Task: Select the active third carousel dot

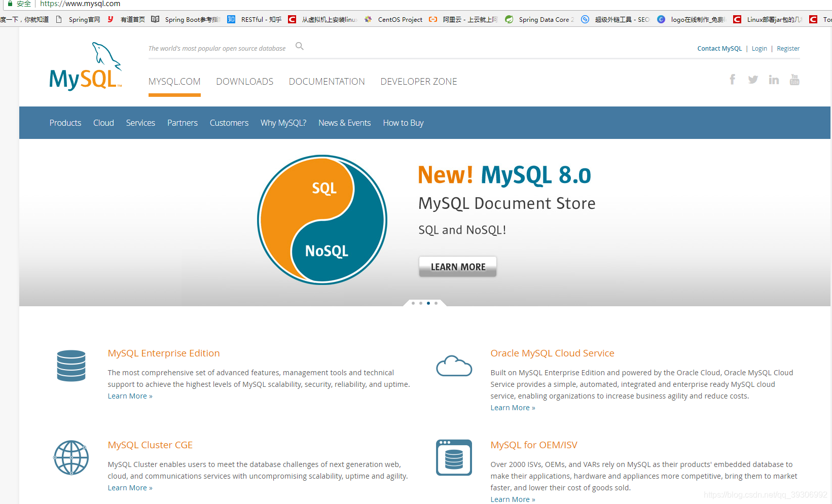Action: pos(428,303)
